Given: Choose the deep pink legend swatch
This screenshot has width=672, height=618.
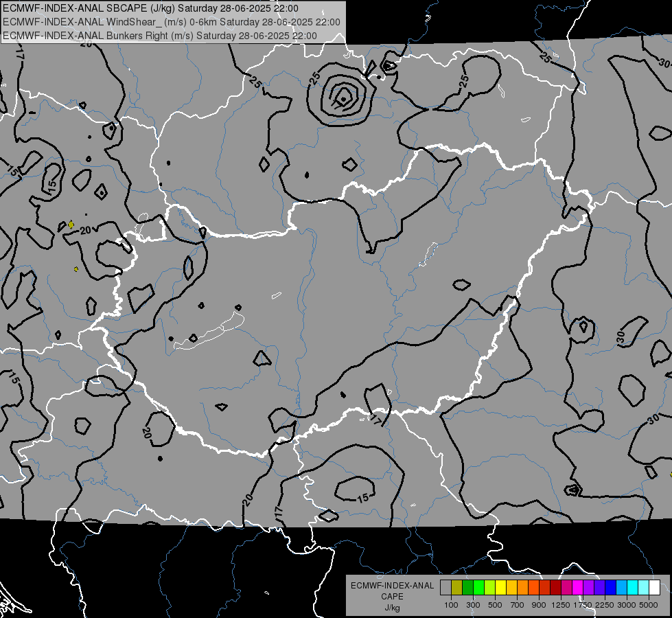Looking at the screenshot, I should tap(566, 587).
